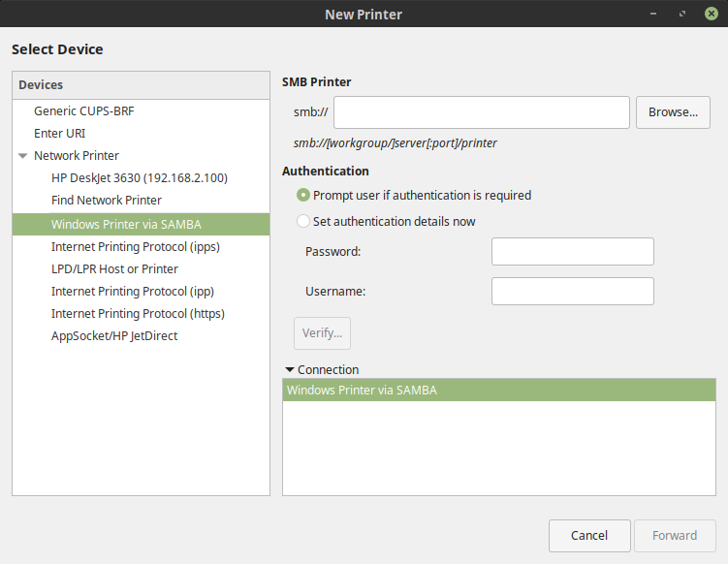Choose Internet Printing Protocol (ipps)
The image size is (728, 564).
[135, 246]
